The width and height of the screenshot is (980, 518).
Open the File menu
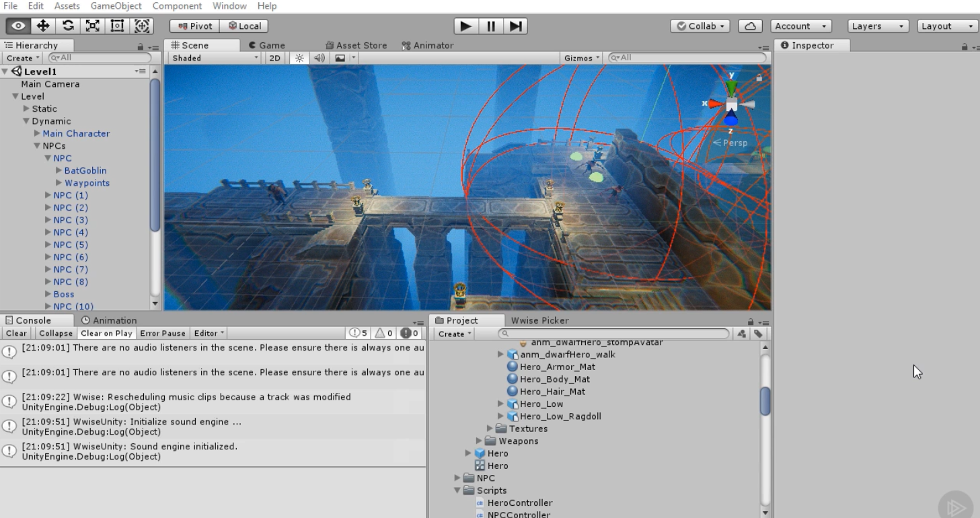click(x=10, y=6)
